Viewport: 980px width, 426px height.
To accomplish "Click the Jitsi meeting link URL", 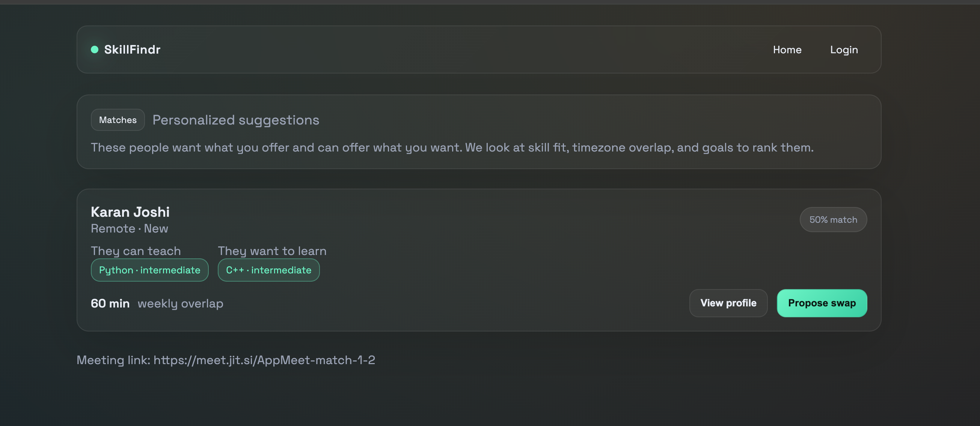I will tap(264, 360).
